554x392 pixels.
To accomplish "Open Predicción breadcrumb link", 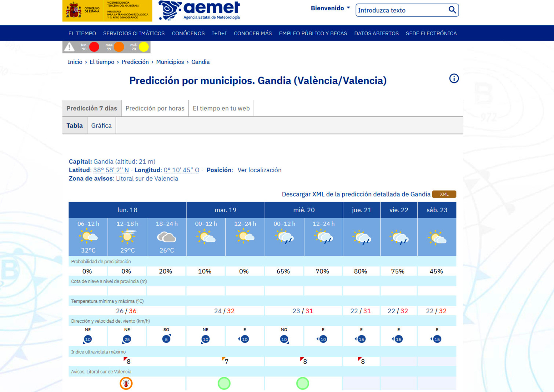I will pos(135,62).
